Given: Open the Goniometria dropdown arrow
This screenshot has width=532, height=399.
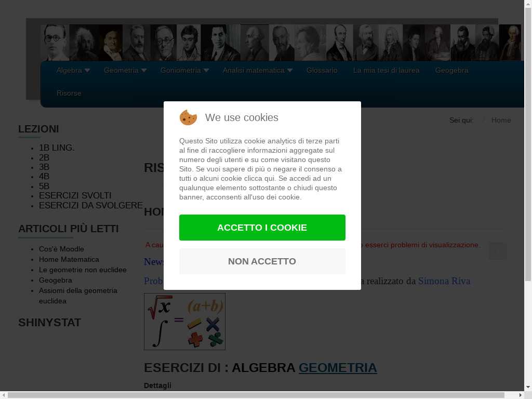Looking at the screenshot, I should 206,70.
